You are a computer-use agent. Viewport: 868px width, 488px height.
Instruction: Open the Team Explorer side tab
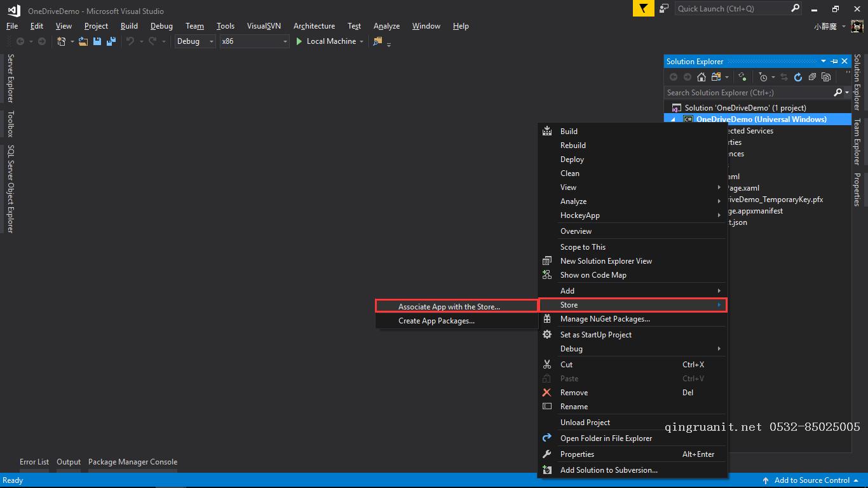coord(857,142)
